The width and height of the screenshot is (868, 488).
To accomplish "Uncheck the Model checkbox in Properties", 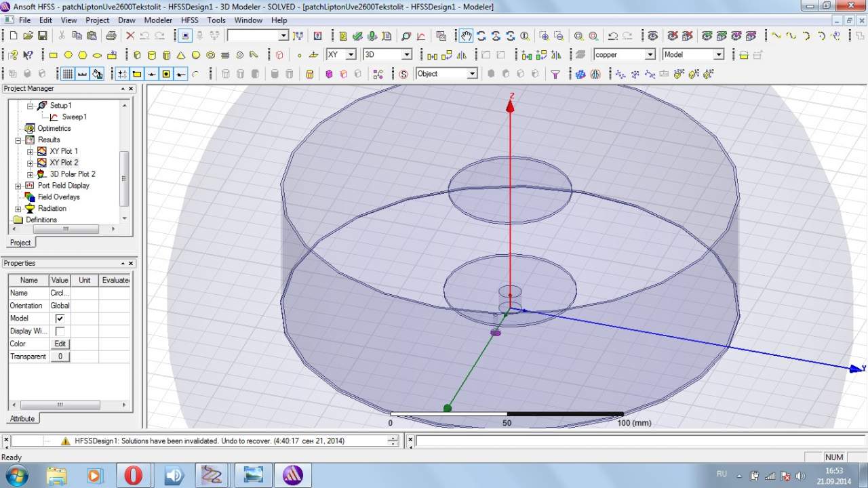I will [x=60, y=319].
